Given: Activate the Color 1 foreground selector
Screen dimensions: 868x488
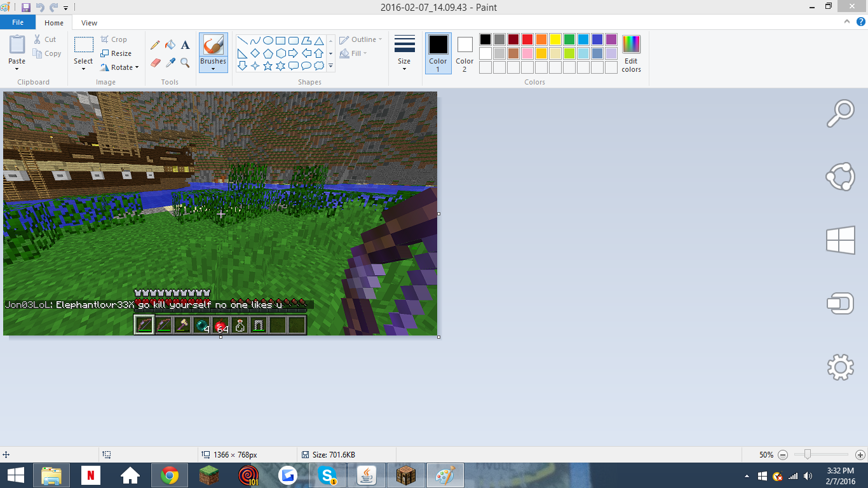Looking at the screenshot, I should coord(438,53).
